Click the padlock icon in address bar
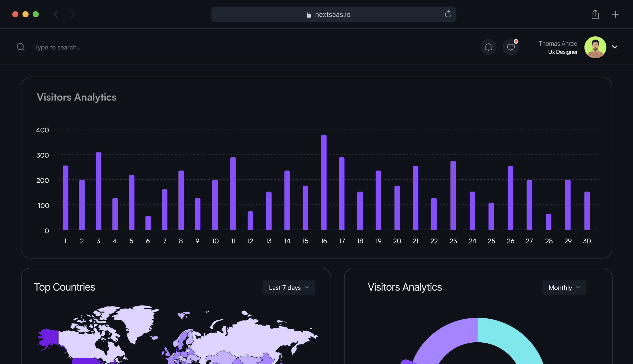Image resolution: width=633 pixels, height=364 pixels. click(x=309, y=15)
